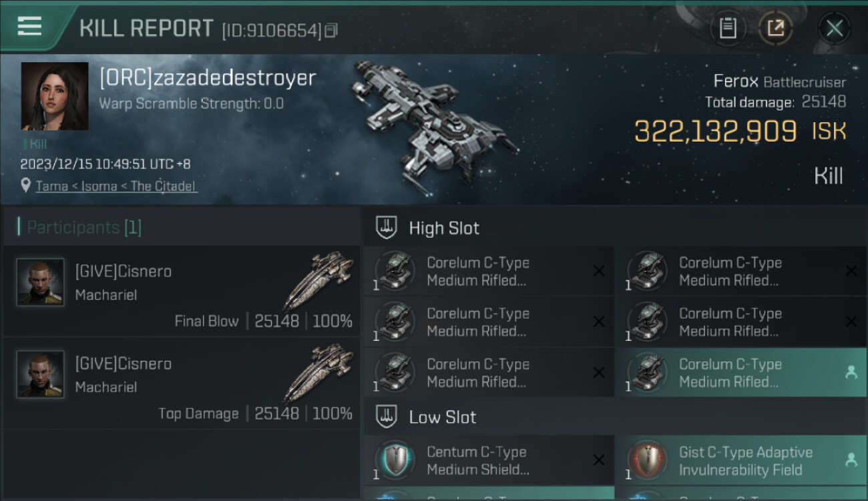This screenshot has width=868, height=501.
Task: Click the Low Slot section icon
Action: pyautogui.click(x=387, y=417)
